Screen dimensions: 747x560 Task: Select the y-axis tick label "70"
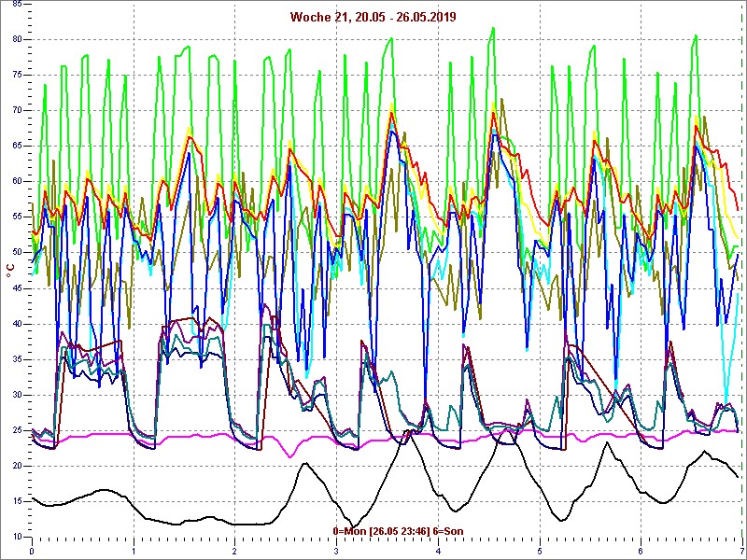(17, 110)
